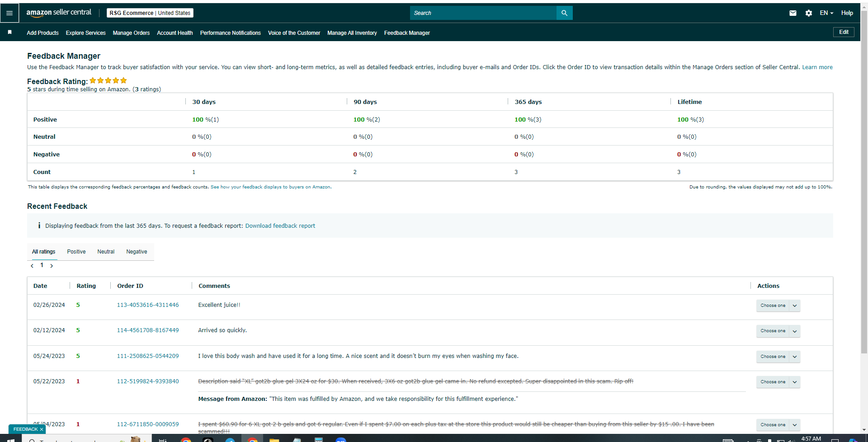Screen dimensions: 868x442
Task: Open Choose one for 02/12/2024 feedback
Action: coord(778,331)
